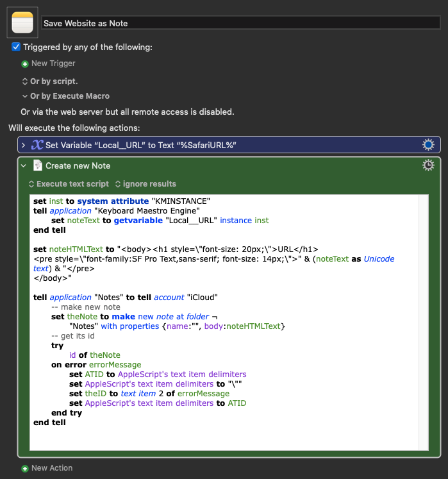Screen dimensions: 448x479
Task: Open the 'ignore results' popup
Action: [x=145, y=184]
